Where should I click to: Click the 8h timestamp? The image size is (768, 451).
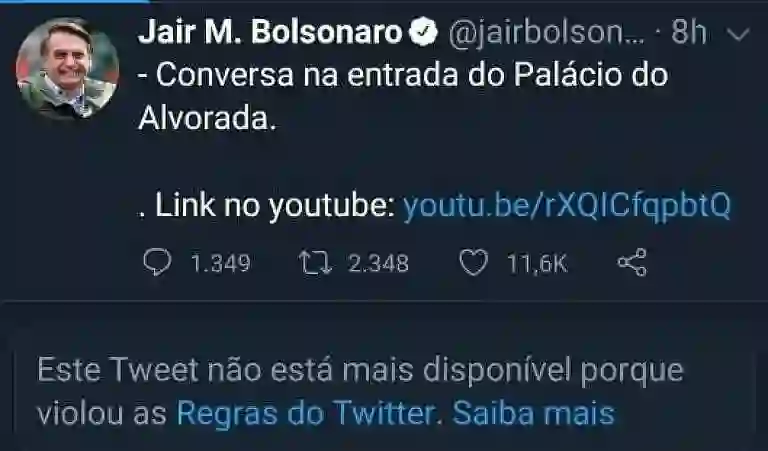688,32
